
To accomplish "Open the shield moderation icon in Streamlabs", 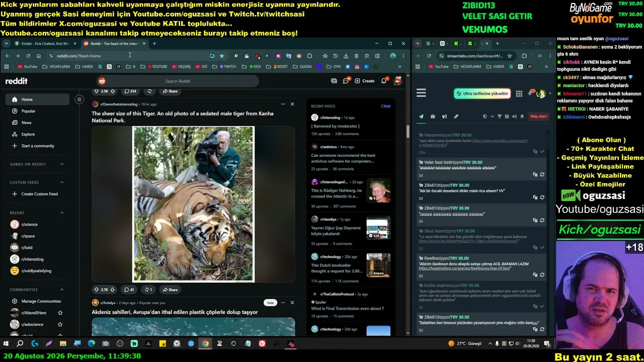I will [x=485, y=117].
